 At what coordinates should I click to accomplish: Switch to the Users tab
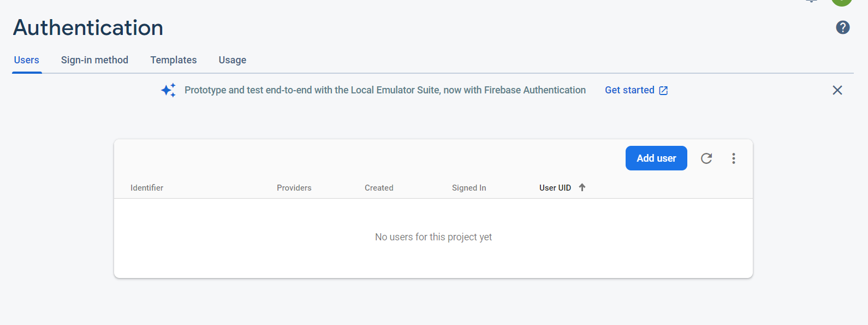coord(27,60)
